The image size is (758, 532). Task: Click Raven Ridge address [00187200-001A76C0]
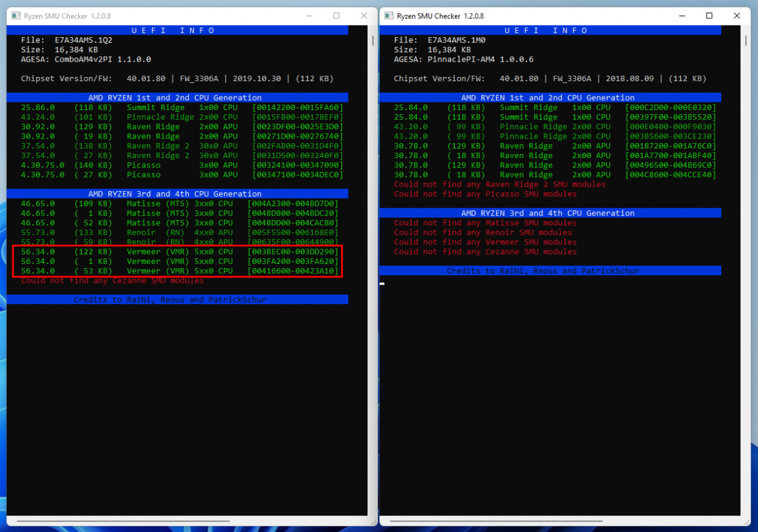click(671, 146)
